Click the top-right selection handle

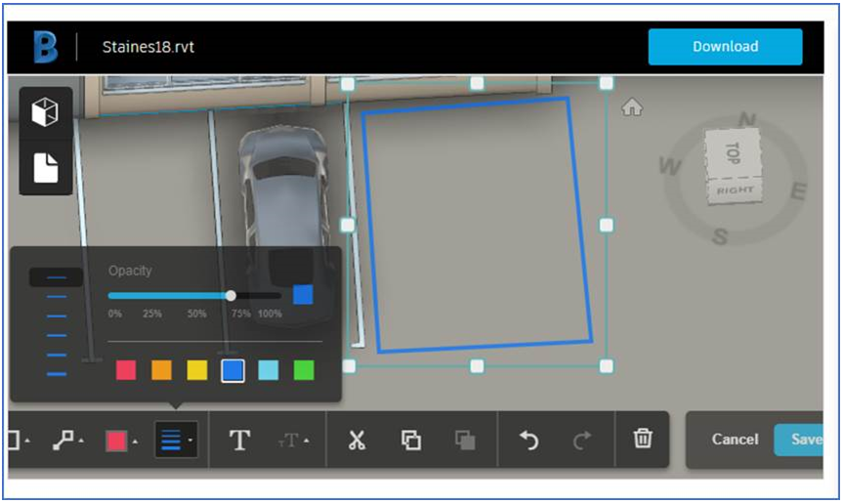pyautogui.click(x=606, y=83)
